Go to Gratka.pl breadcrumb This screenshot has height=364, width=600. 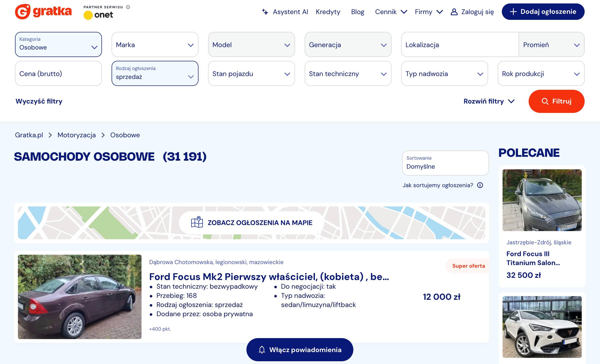(29, 135)
